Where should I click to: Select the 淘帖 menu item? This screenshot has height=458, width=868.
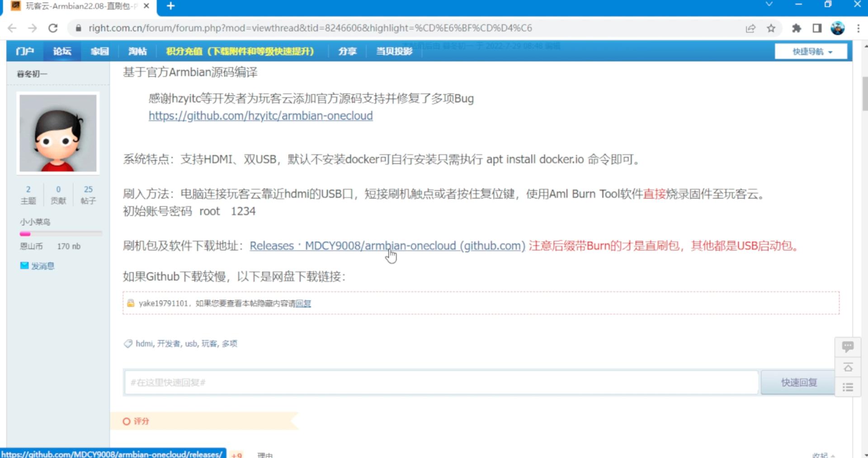click(x=137, y=51)
